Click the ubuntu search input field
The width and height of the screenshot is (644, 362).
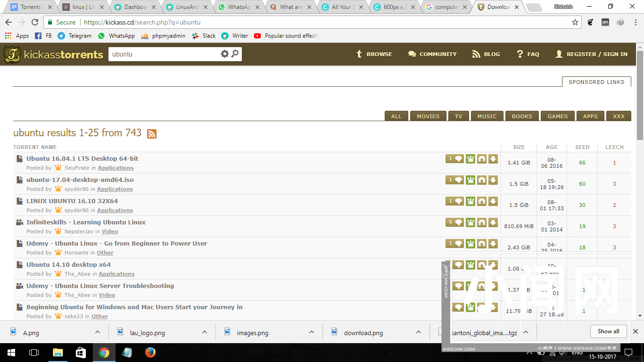pos(164,54)
